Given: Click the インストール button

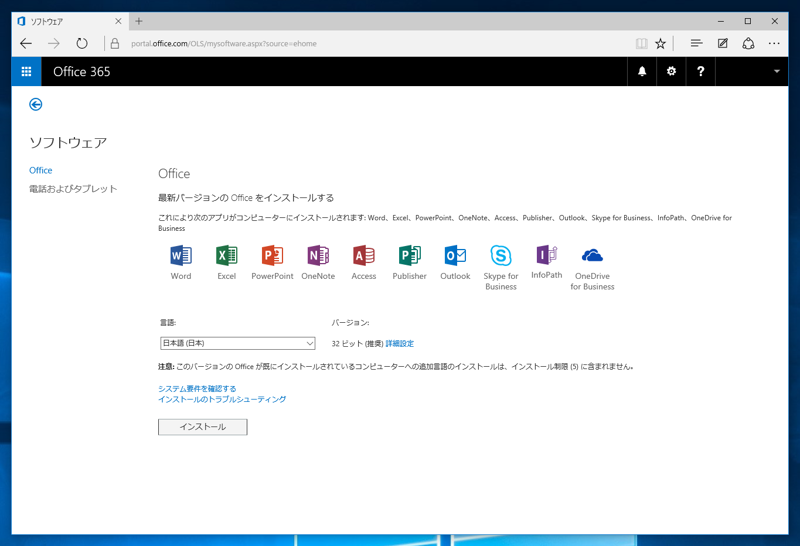Looking at the screenshot, I should 203,427.
